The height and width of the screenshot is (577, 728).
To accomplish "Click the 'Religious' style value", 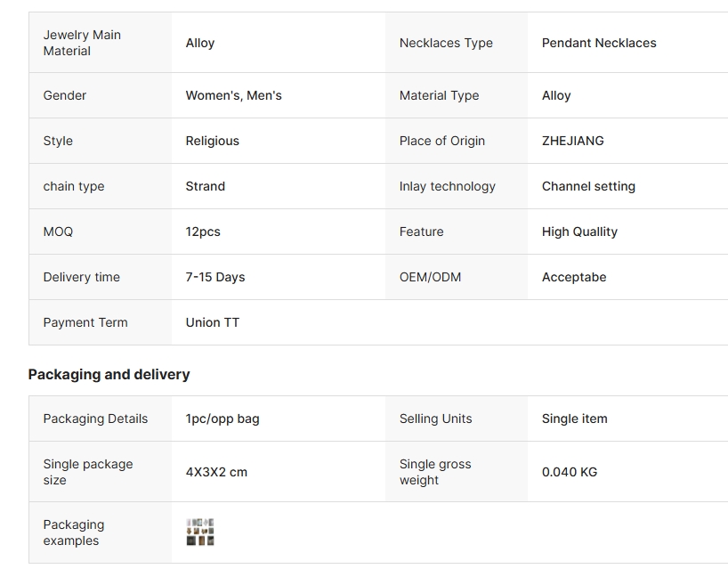I will point(212,141).
